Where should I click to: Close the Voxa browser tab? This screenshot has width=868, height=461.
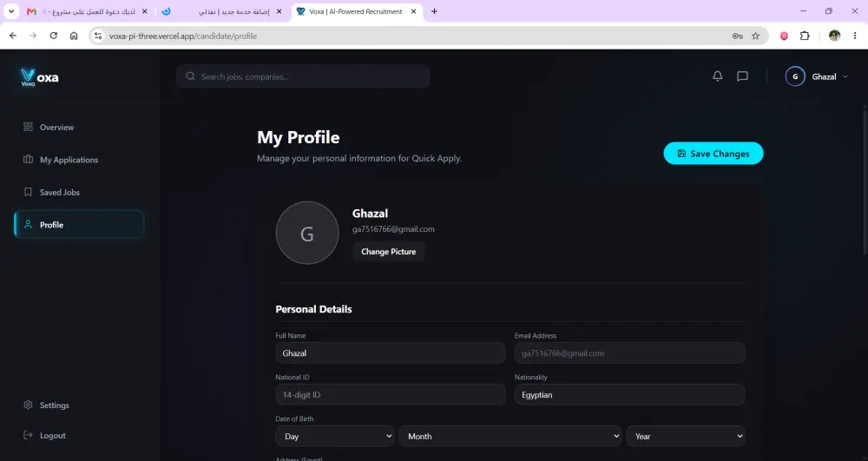pyautogui.click(x=413, y=11)
